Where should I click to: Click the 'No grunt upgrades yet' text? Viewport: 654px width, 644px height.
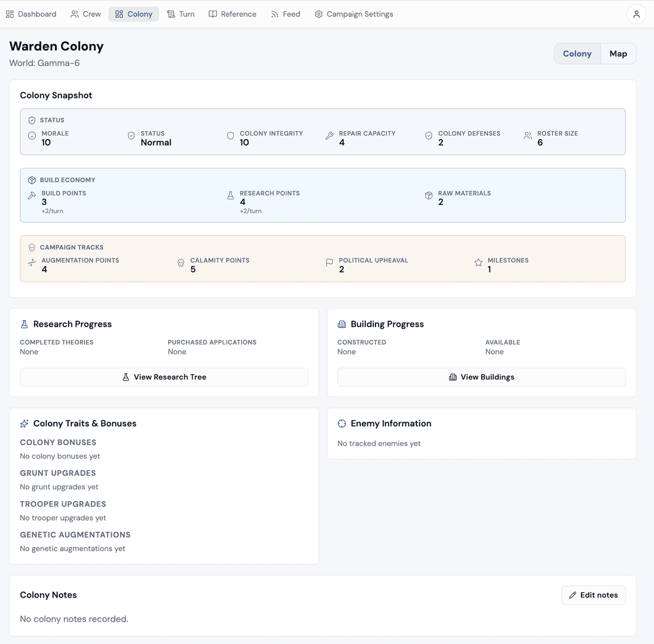59,487
